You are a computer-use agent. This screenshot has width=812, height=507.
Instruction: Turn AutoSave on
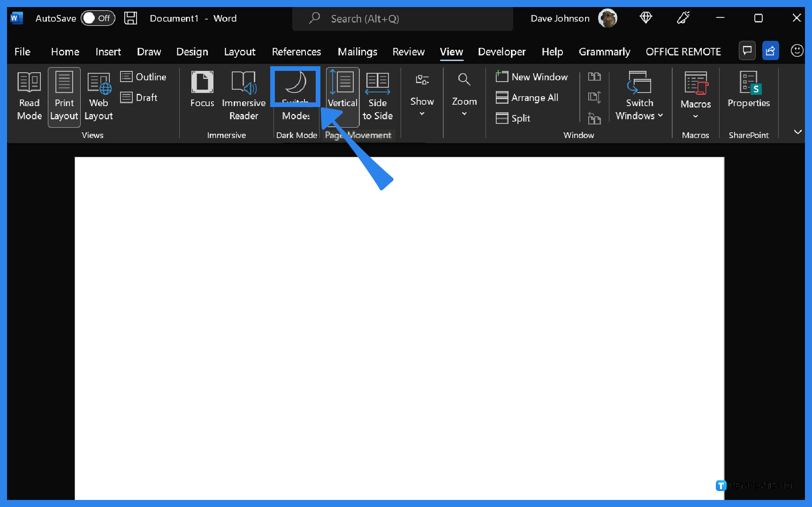(x=98, y=18)
